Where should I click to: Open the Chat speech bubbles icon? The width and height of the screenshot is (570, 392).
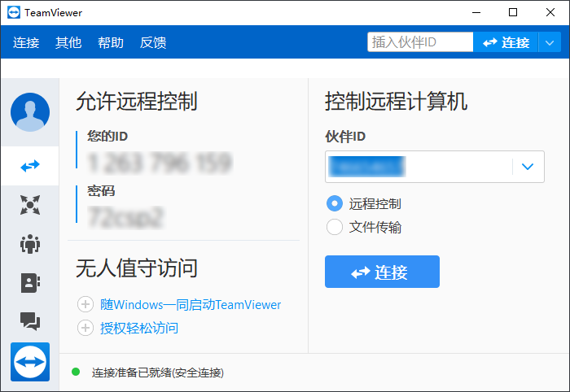click(30, 321)
